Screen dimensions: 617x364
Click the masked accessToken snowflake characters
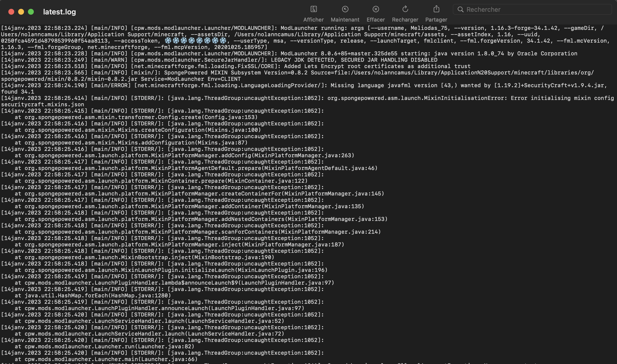(196, 41)
